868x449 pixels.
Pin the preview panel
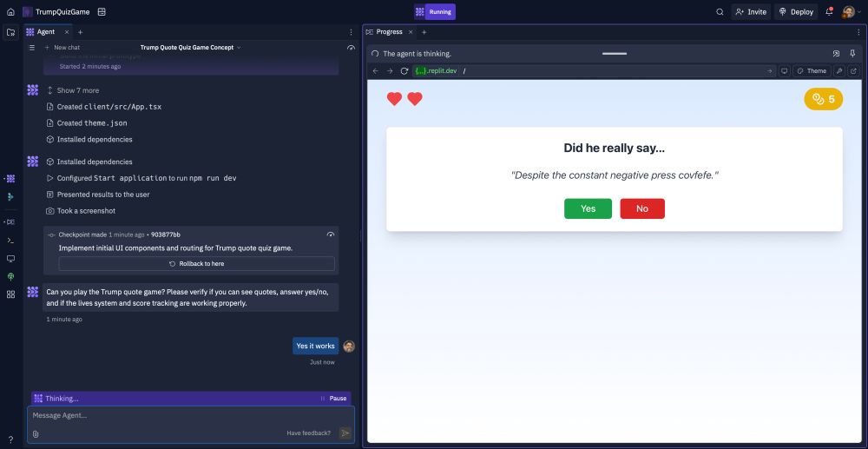(x=852, y=54)
